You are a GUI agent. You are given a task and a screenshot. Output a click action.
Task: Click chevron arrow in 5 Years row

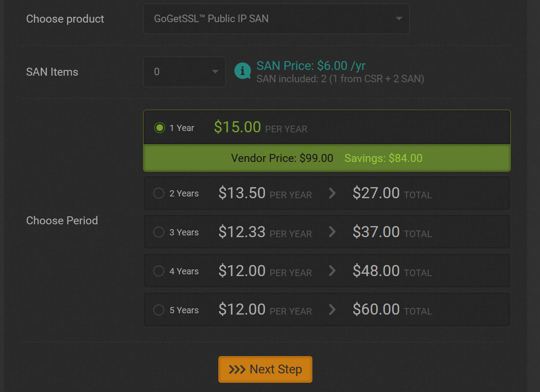click(x=332, y=310)
